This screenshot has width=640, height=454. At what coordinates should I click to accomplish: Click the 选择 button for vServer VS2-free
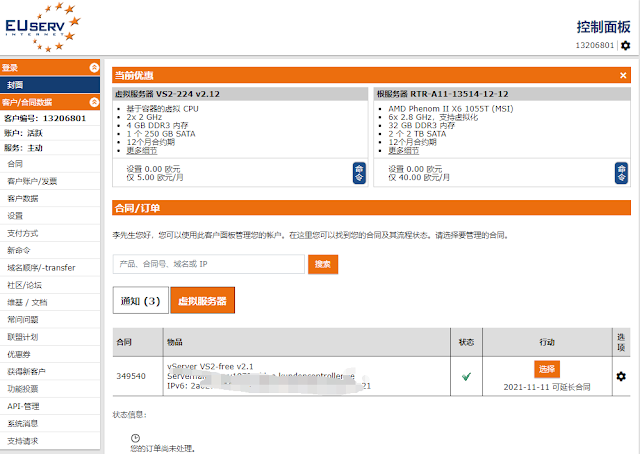click(x=546, y=369)
